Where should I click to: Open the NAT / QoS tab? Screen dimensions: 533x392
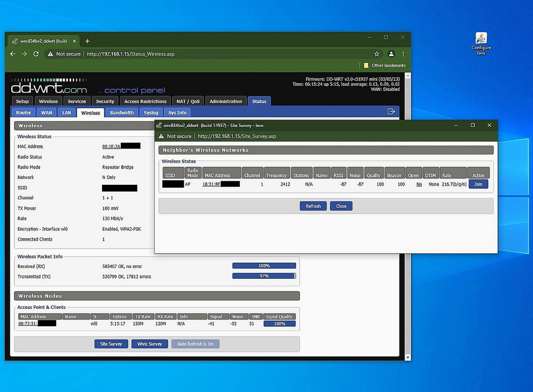(188, 101)
